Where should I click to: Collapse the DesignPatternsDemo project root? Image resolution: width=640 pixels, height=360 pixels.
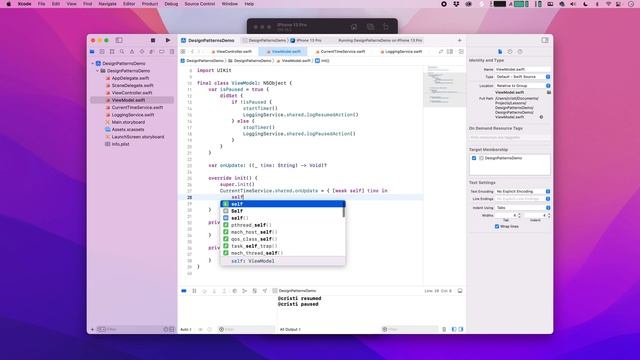93,64
